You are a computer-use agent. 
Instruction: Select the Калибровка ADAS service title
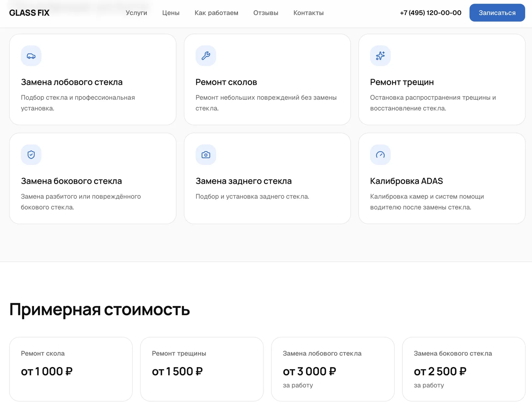click(x=407, y=181)
